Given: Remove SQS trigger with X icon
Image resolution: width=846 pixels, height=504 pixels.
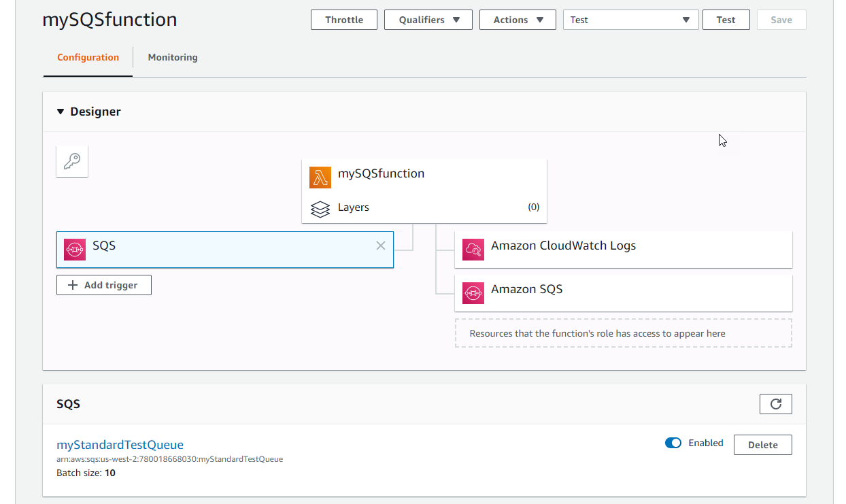Looking at the screenshot, I should (381, 246).
